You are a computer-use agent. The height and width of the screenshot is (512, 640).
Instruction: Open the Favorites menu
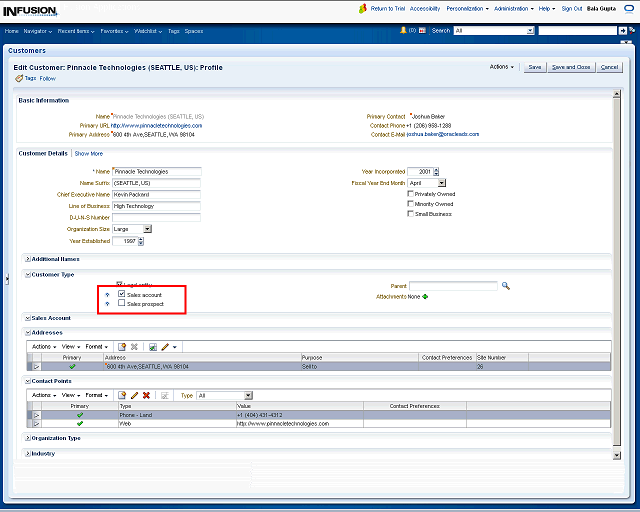(114, 31)
